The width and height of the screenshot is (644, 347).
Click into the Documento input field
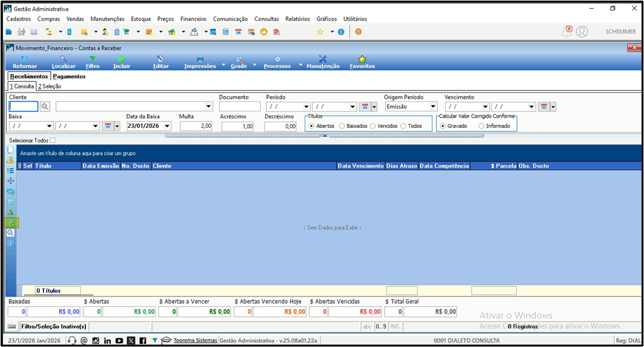[x=239, y=107]
